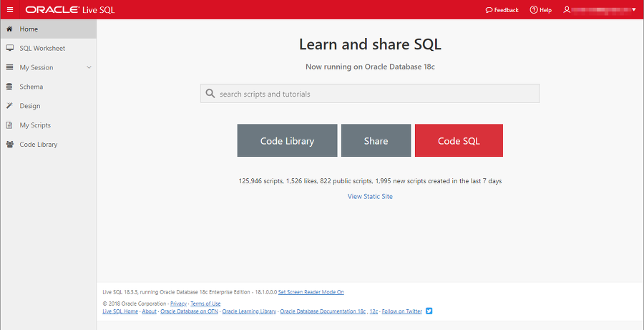This screenshot has height=330, width=644.
Task: Open the About footer link
Action: pos(149,311)
